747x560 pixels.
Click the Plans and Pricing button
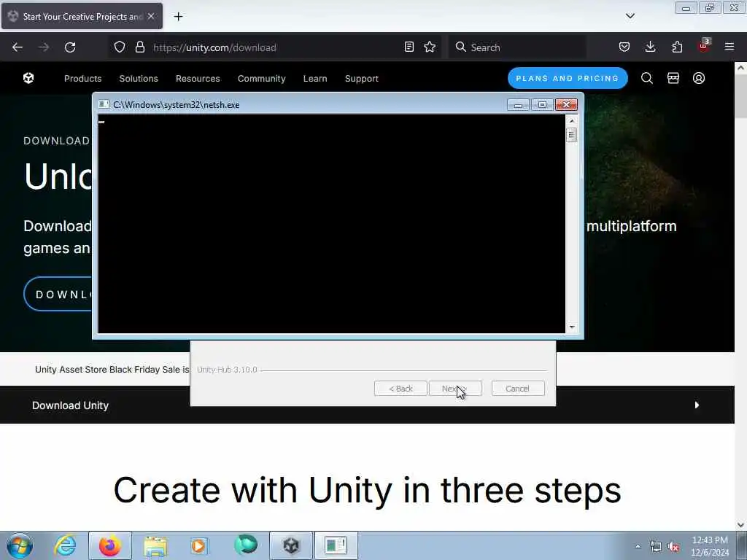(568, 78)
